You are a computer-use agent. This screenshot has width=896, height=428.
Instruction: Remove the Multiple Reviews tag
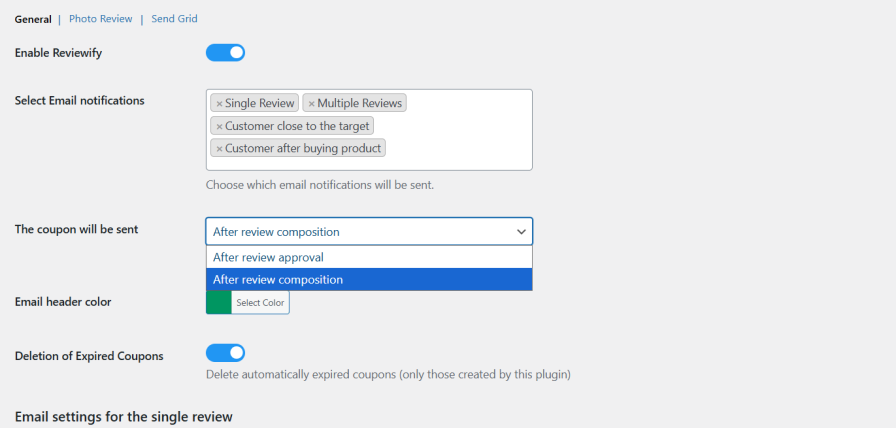click(311, 103)
